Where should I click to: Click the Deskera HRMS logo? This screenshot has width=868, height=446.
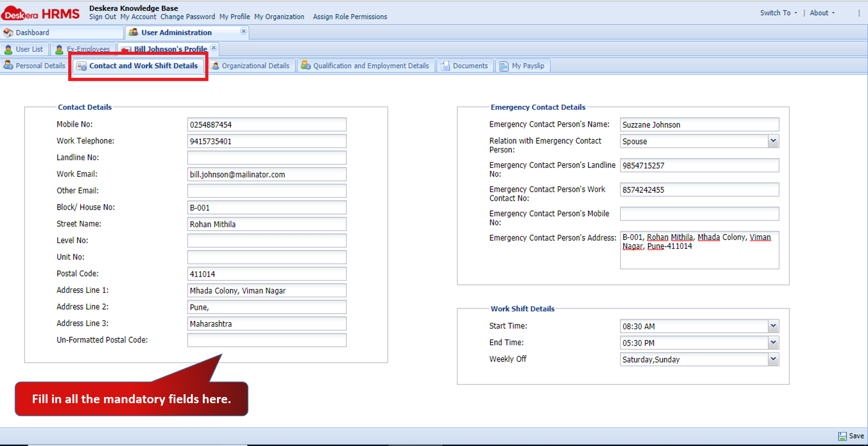pos(40,13)
